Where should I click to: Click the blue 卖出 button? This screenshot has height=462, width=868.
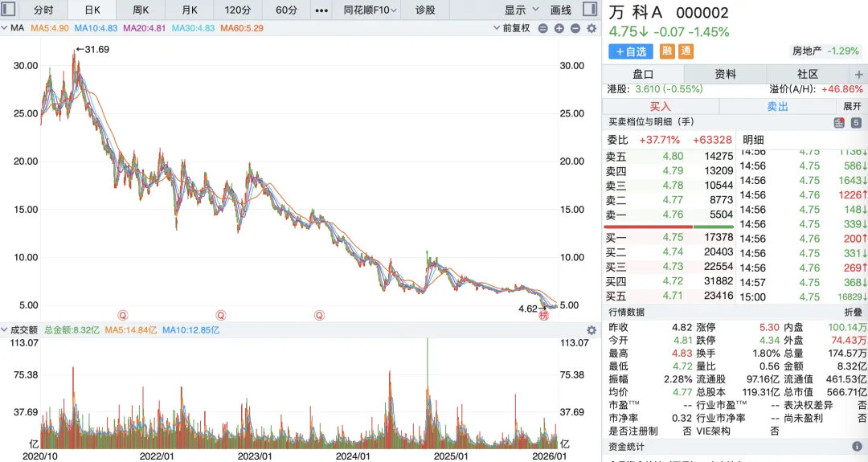[777, 106]
